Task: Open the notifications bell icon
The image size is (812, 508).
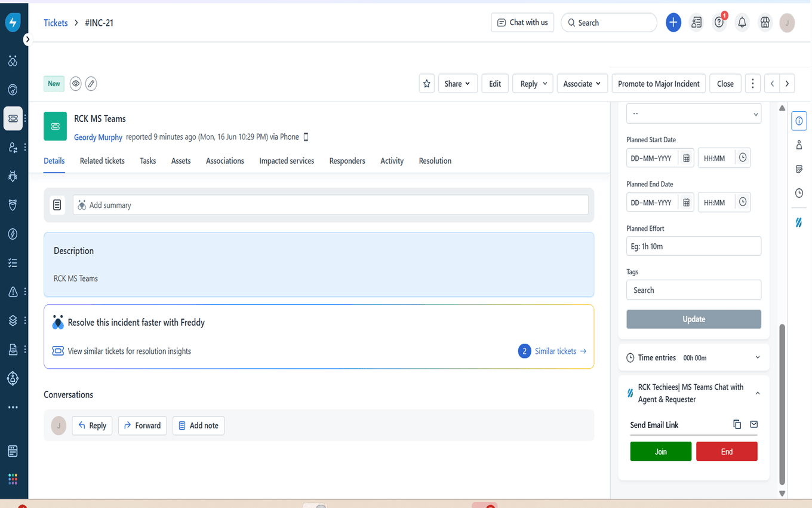Action: click(x=742, y=23)
